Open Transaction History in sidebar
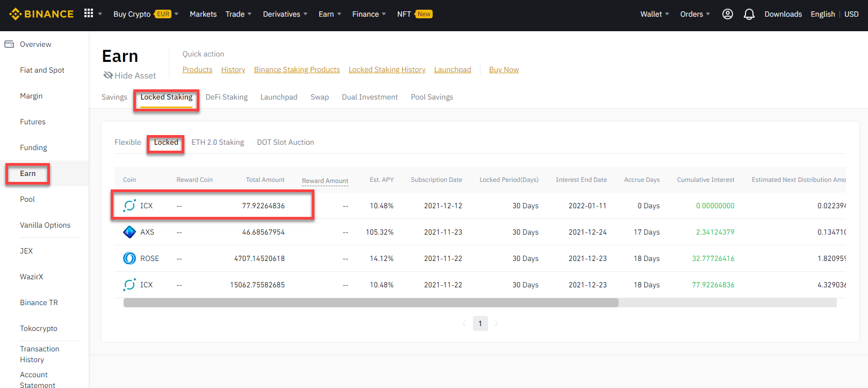The image size is (868, 388). pos(40,354)
